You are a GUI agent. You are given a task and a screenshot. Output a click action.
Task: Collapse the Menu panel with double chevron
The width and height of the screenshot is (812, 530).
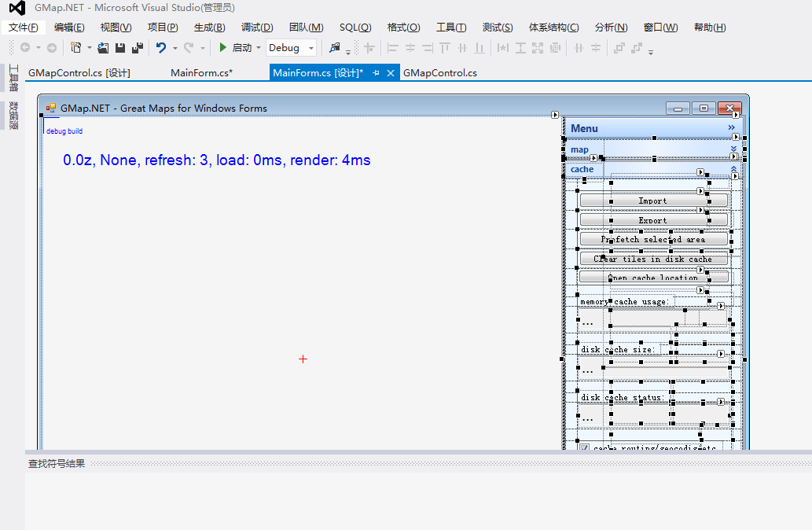click(x=731, y=127)
